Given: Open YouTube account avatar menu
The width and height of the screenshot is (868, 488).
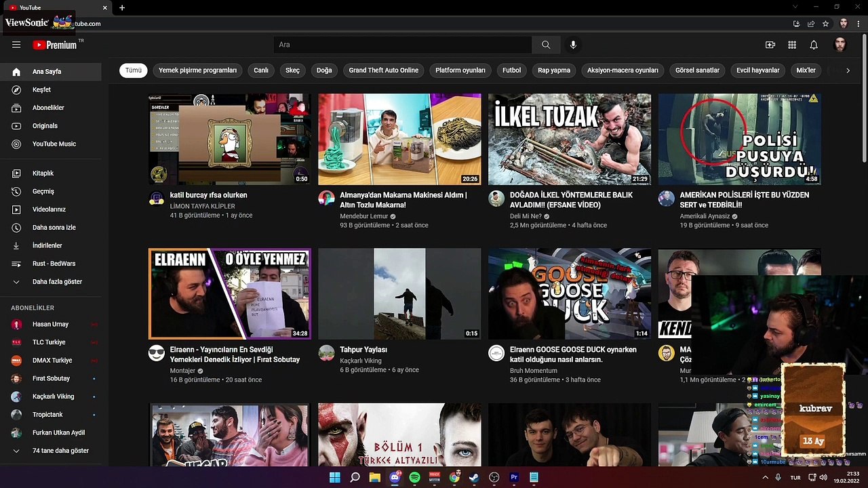Looking at the screenshot, I should coord(840,45).
